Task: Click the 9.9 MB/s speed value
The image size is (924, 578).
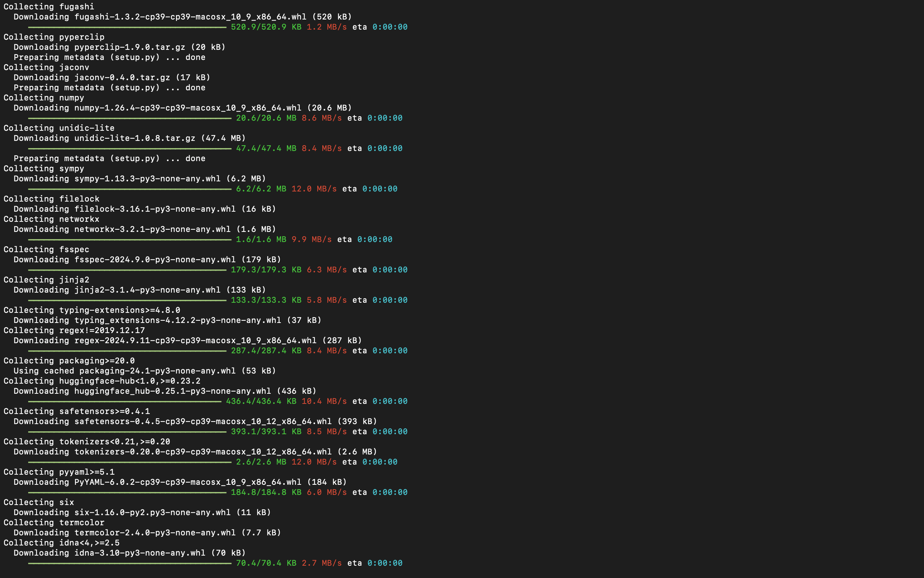Action: 311,239
